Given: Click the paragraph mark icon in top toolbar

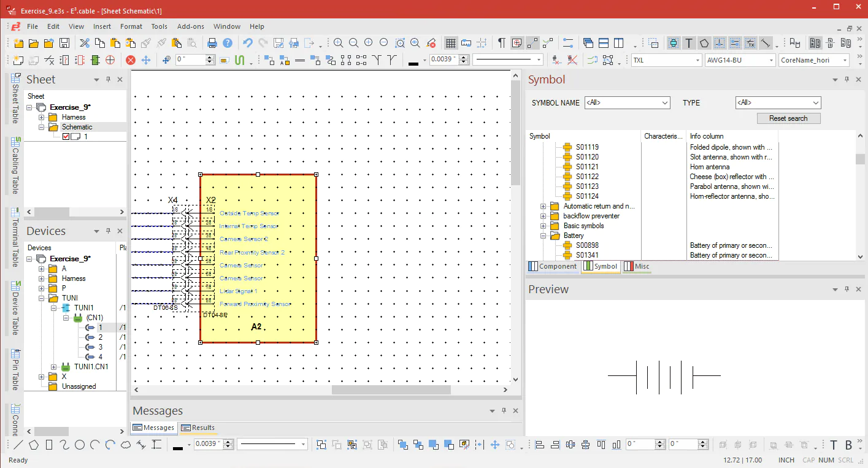Looking at the screenshot, I should 502,43.
